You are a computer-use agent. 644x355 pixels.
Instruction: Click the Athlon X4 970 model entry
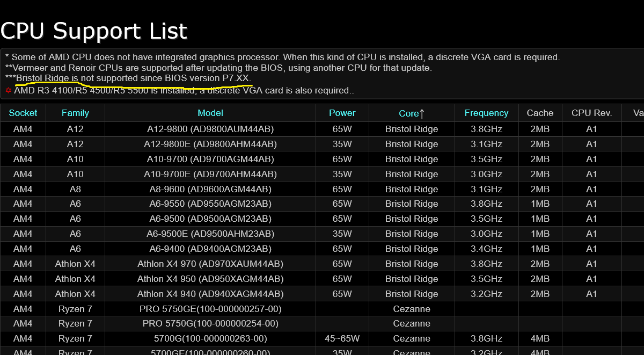tap(210, 264)
